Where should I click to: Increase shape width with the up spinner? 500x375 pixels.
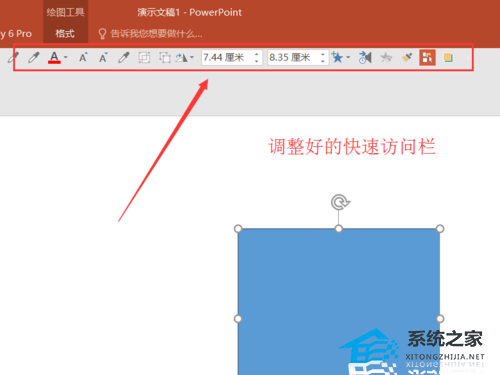[x=323, y=54]
